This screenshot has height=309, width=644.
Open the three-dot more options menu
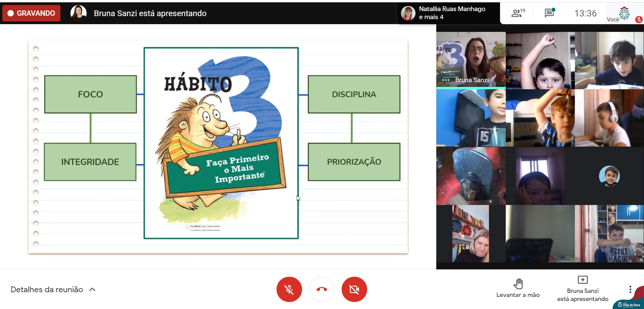tap(630, 289)
